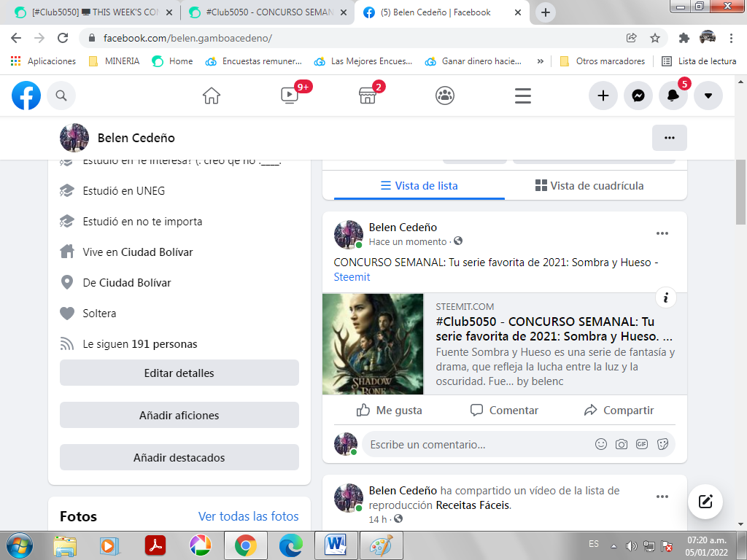This screenshot has height=560, width=747.
Task: Click the floating new message compose icon
Action: point(705,502)
